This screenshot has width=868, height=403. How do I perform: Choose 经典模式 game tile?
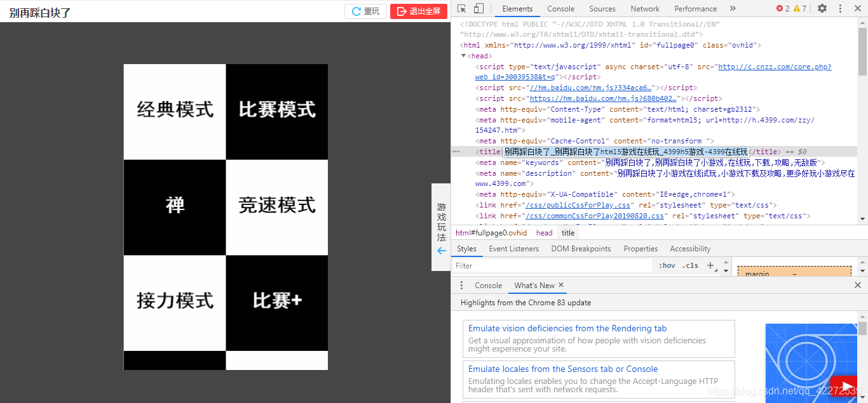pos(175,112)
